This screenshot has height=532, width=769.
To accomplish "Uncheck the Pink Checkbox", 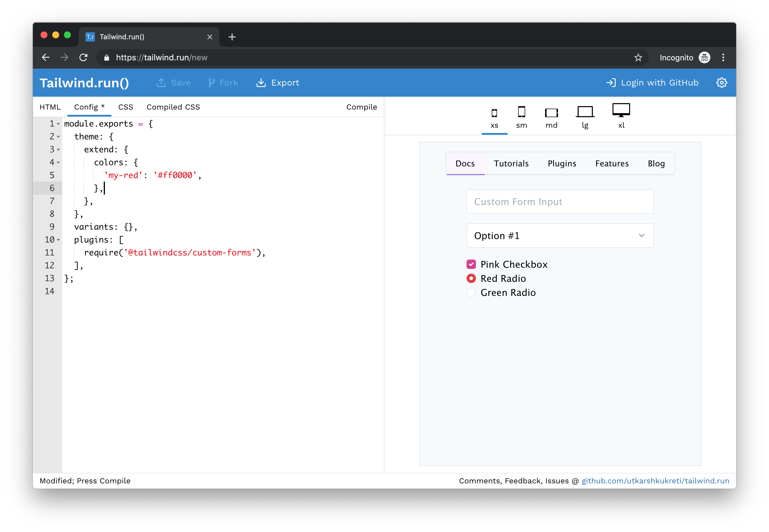I will click(471, 264).
